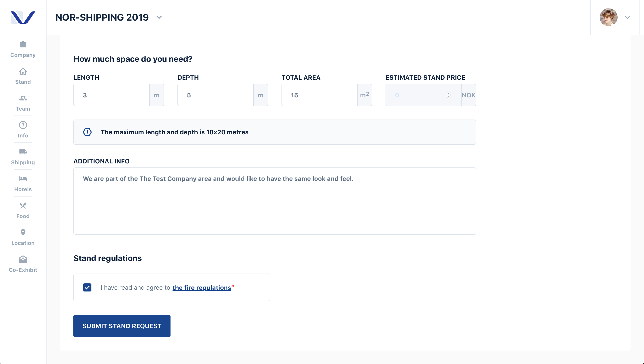Image resolution: width=644 pixels, height=364 pixels.
Task: Click the V logo in the sidebar
Action: point(23,17)
